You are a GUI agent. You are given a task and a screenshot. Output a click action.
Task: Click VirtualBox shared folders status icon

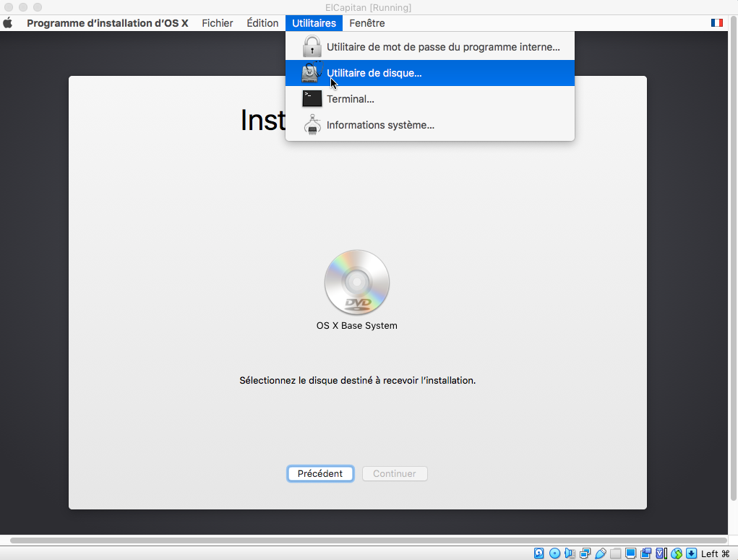point(615,553)
